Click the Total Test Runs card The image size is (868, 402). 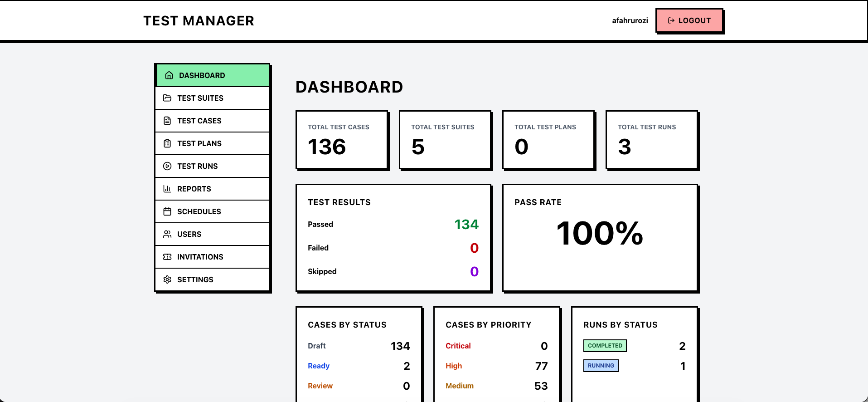tap(652, 140)
